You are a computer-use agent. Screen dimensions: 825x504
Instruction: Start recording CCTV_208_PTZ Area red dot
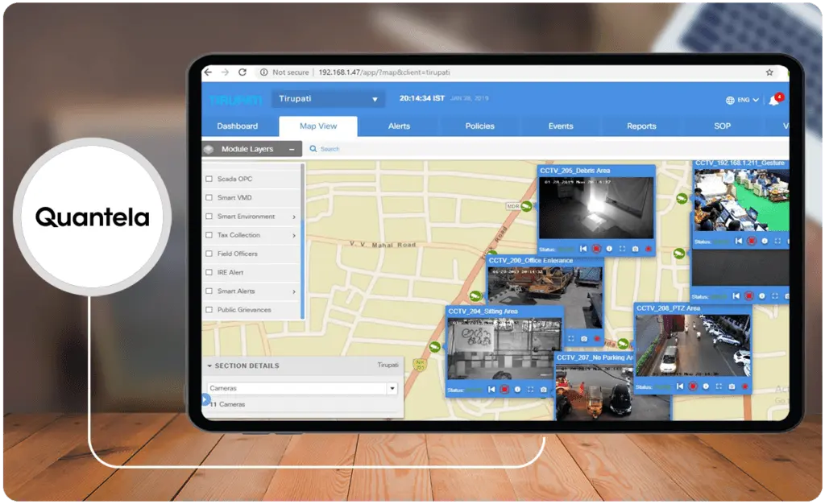point(745,386)
